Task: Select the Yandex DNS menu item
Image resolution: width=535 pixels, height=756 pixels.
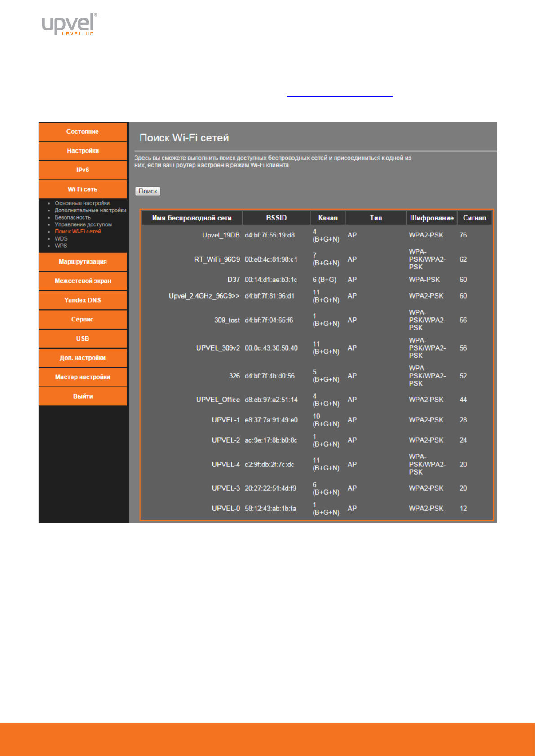Action: pos(83,300)
